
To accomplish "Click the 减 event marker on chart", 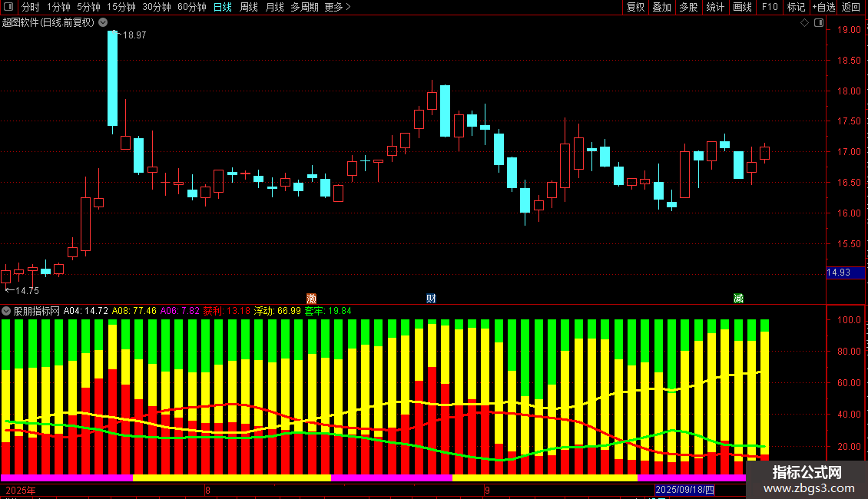I will [738, 298].
